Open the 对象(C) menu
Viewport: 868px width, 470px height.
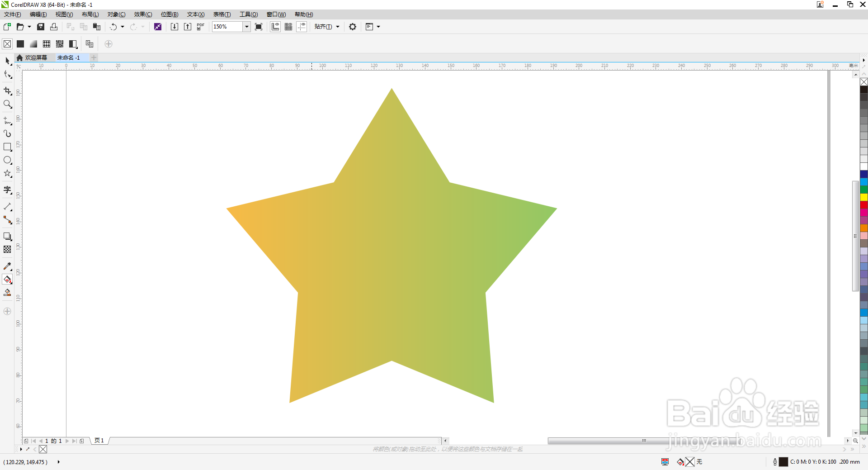116,14
